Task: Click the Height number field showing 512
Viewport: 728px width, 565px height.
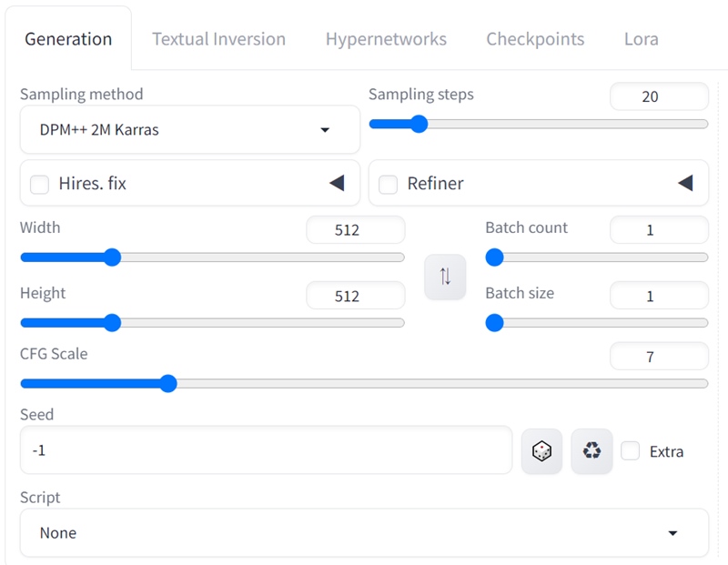Action: point(356,296)
